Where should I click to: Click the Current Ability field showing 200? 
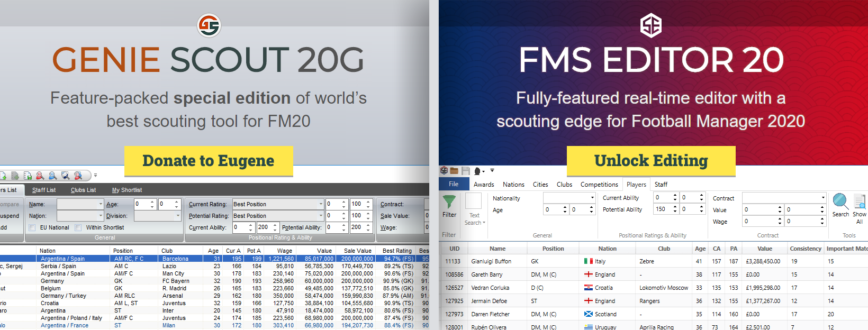[267, 227]
